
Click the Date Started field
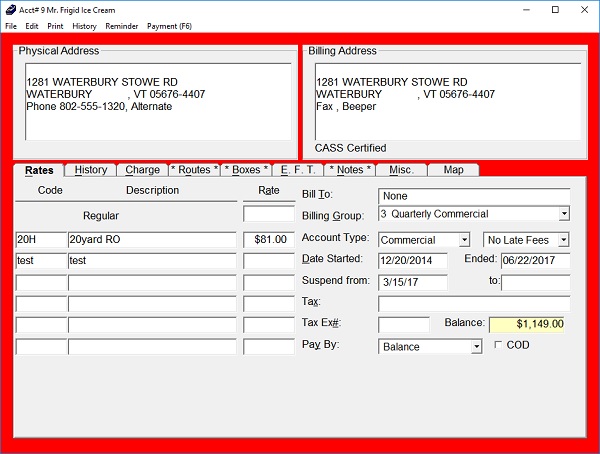coord(413,261)
